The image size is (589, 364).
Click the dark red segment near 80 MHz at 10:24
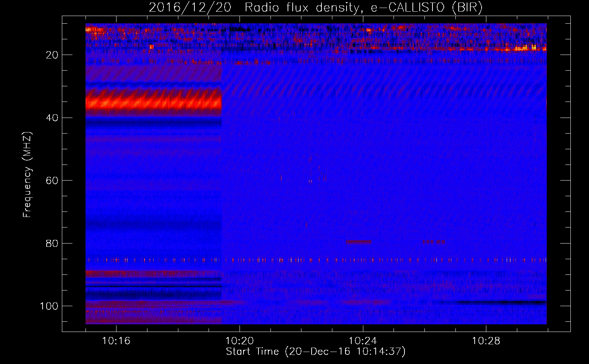[x=359, y=242]
